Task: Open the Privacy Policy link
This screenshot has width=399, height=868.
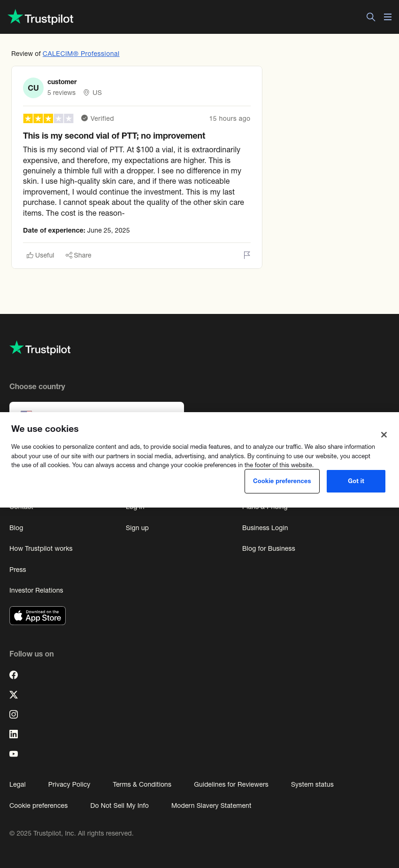Action: click(x=69, y=784)
